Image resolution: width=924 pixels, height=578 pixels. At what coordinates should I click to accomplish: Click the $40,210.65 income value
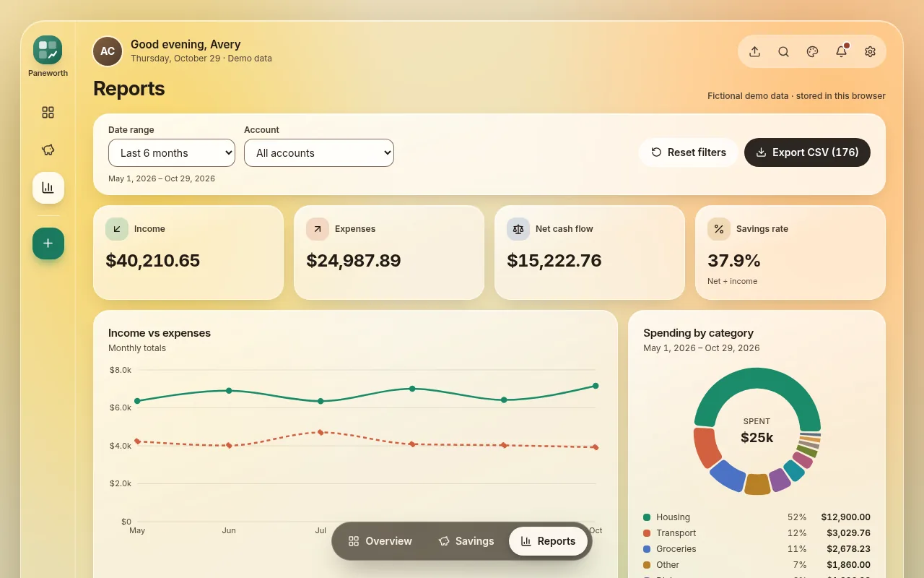[x=153, y=261]
